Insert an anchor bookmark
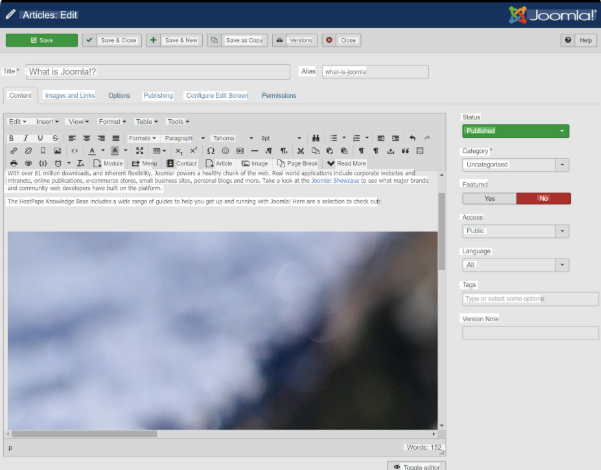Image resolution: width=601 pixels, height=470 pixels. (x=43, y=151)
